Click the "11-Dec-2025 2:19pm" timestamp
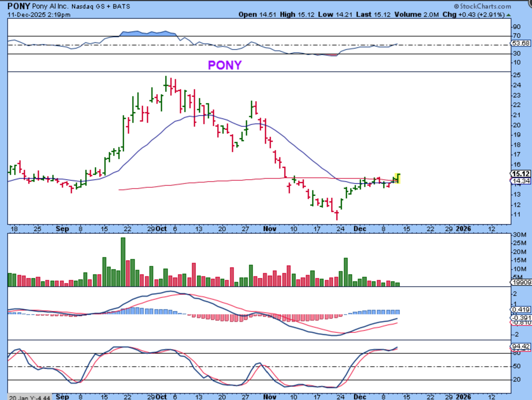Viewport: 532px width, 400px height. pyautogui.click(x=39, y=15)
